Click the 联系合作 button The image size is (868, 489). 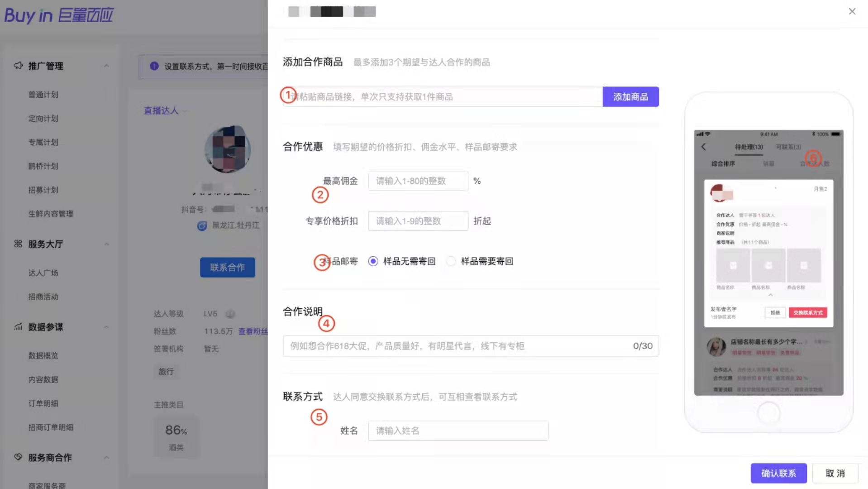[x=228, y=268]
